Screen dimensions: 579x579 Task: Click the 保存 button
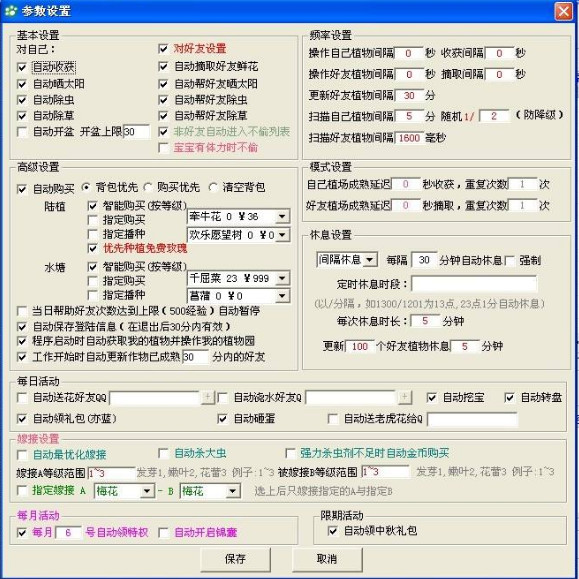click(235, 559)
